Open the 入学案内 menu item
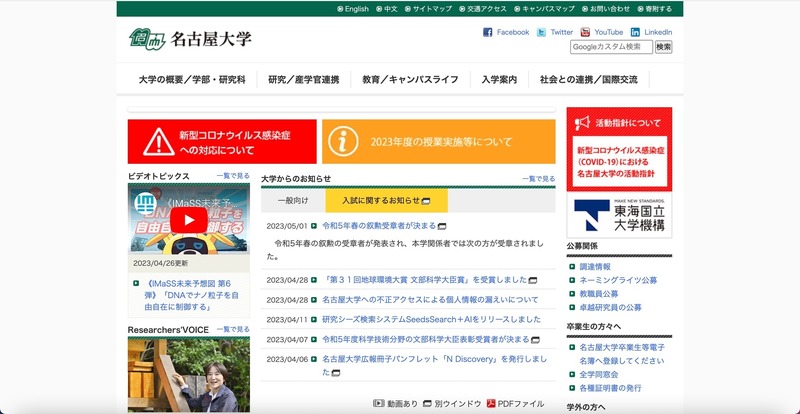The height and width of the screenshot is (414, 800). (x=499, y=79)
